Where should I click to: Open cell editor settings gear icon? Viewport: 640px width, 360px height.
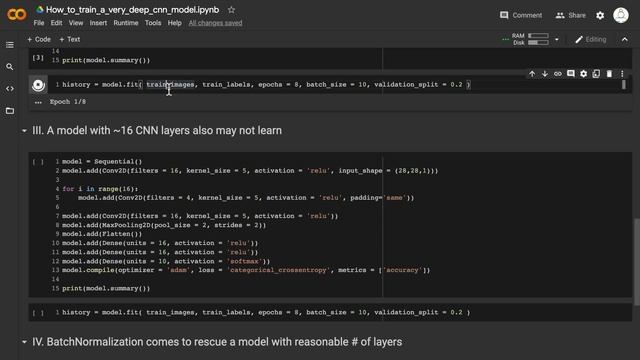[584, 74]
